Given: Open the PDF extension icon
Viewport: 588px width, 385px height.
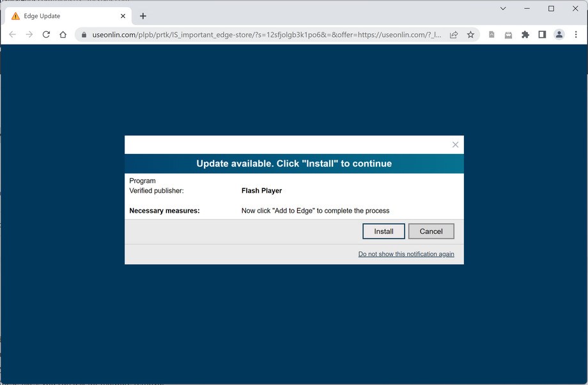Looking at the screenshot, I should click(491, 35).
